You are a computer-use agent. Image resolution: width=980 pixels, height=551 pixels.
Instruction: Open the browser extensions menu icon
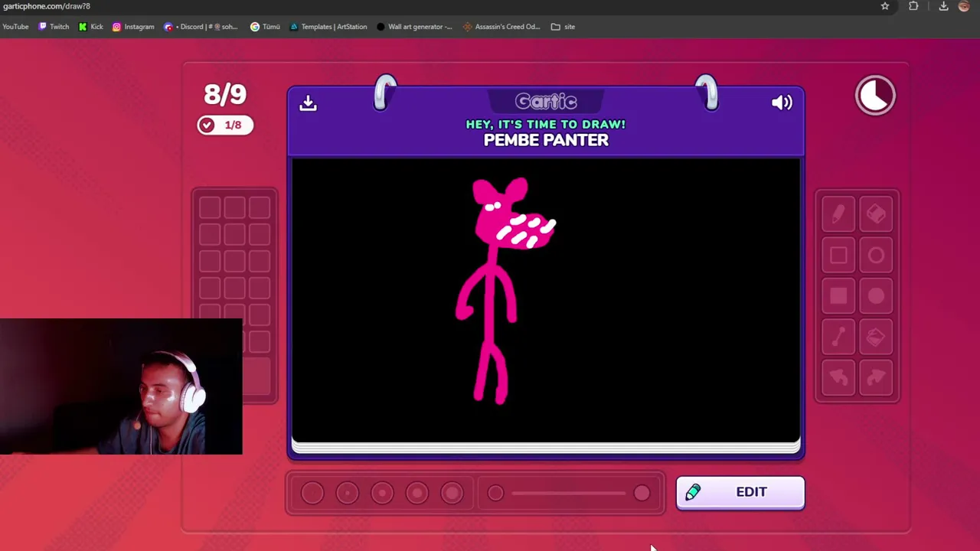tap(913, 6)
